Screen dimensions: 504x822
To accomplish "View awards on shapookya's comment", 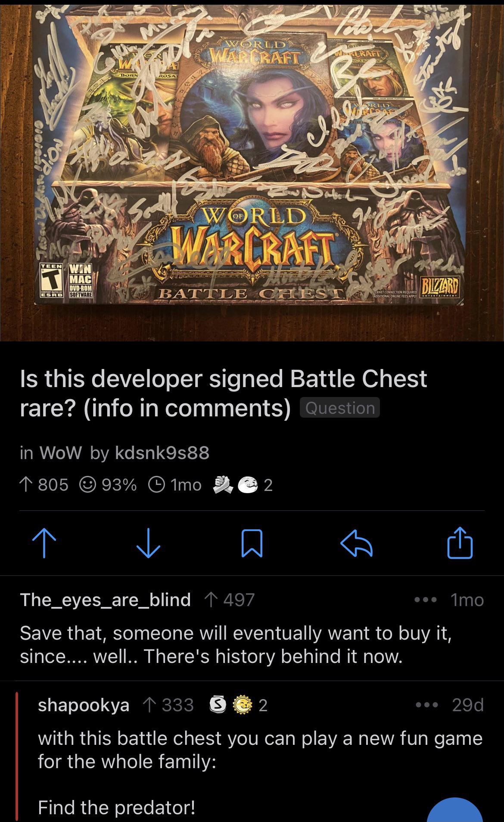I will click(x=238, y=705).
